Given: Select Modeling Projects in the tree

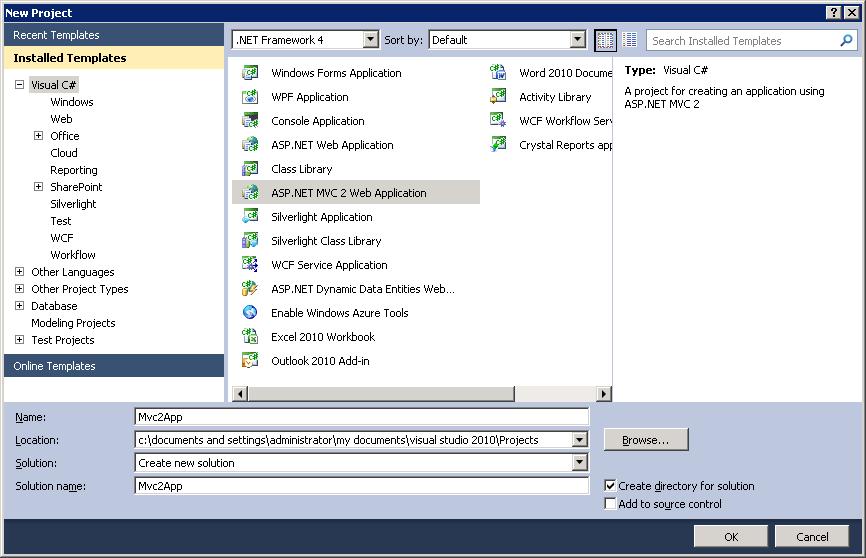Looking at the screenshot, I should [73, 323].
